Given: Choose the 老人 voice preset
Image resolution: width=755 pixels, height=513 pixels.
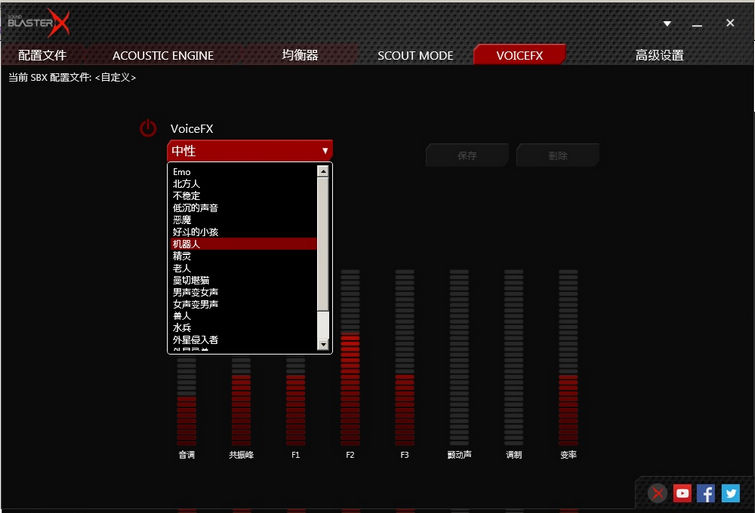Looking at the screenshot, I should [244, 268].
